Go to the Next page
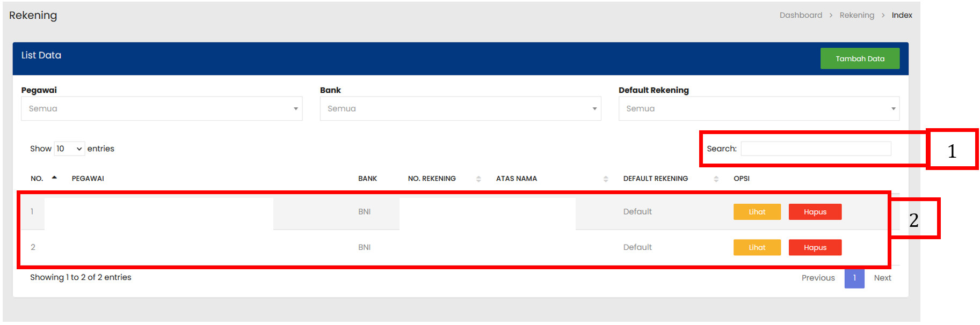 [882, 278]
